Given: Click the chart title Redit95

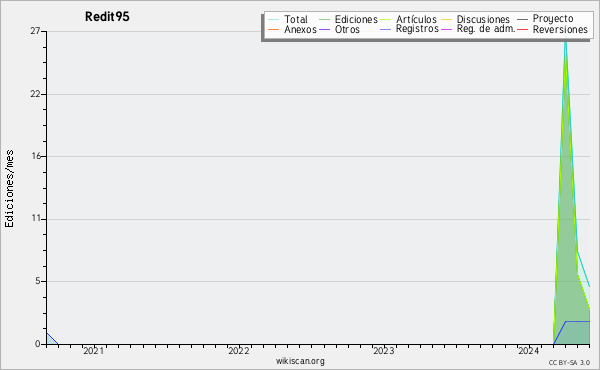Looking at the screenshot, I should click(x=107, y=17).
